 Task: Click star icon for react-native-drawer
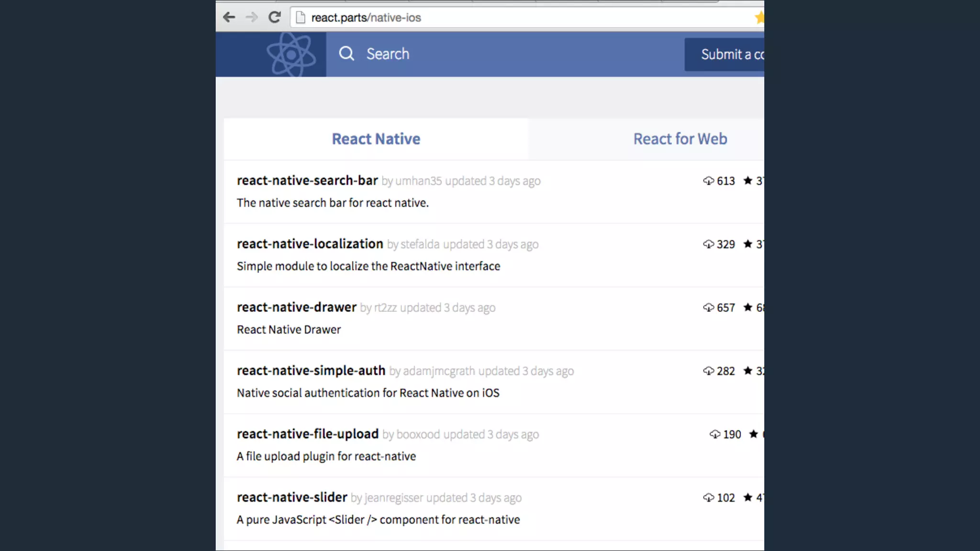[748, 308]
